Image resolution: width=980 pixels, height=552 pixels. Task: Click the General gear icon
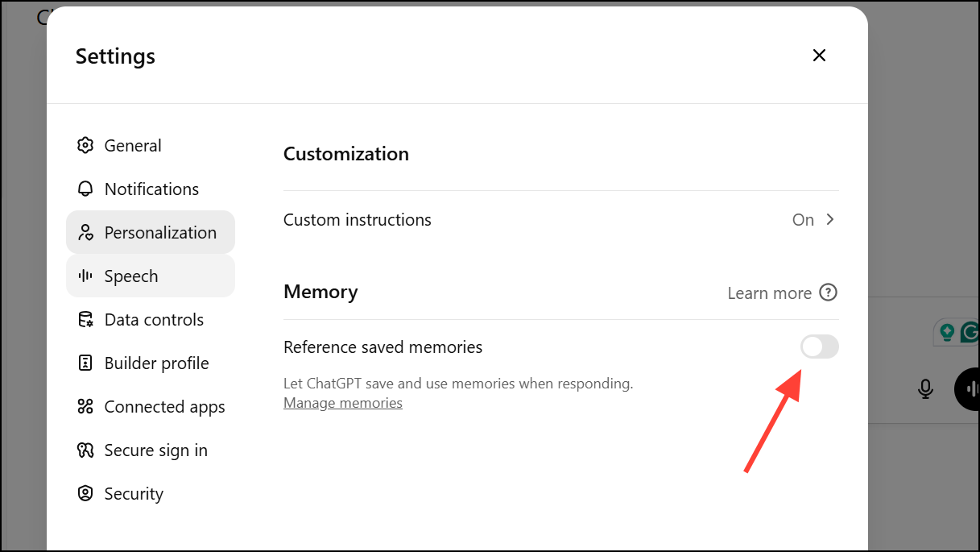pyautogui.click(x=85, y=146)
